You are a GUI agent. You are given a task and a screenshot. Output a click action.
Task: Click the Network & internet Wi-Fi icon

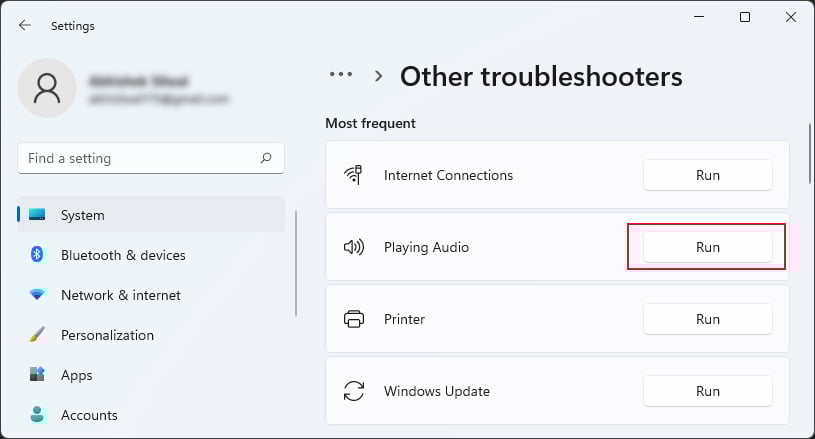[x=38, y=295]
